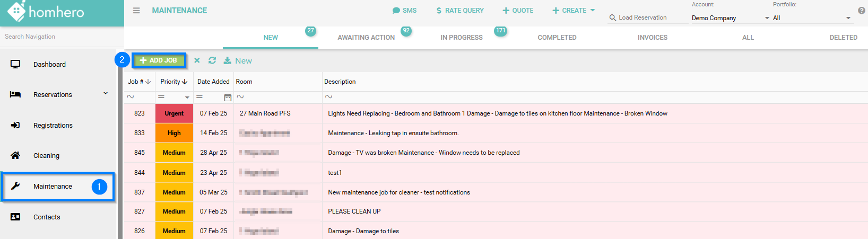Open the Priority filter dropdown arrow
Screen dimensions: 868x239
point(187,97)
